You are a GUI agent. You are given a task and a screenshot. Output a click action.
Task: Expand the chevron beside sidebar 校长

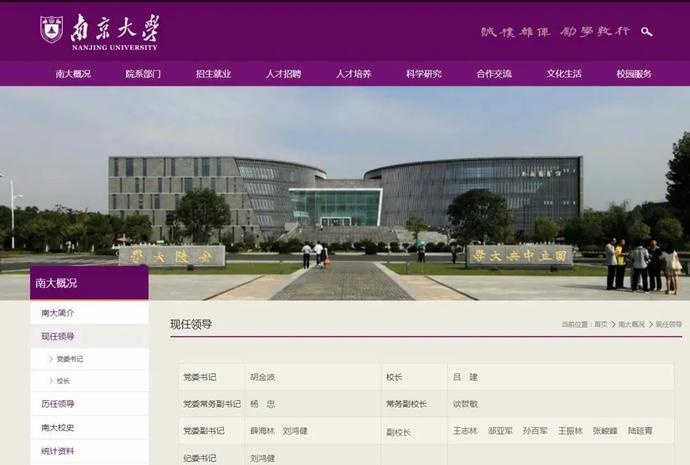(x=51, y=381)
